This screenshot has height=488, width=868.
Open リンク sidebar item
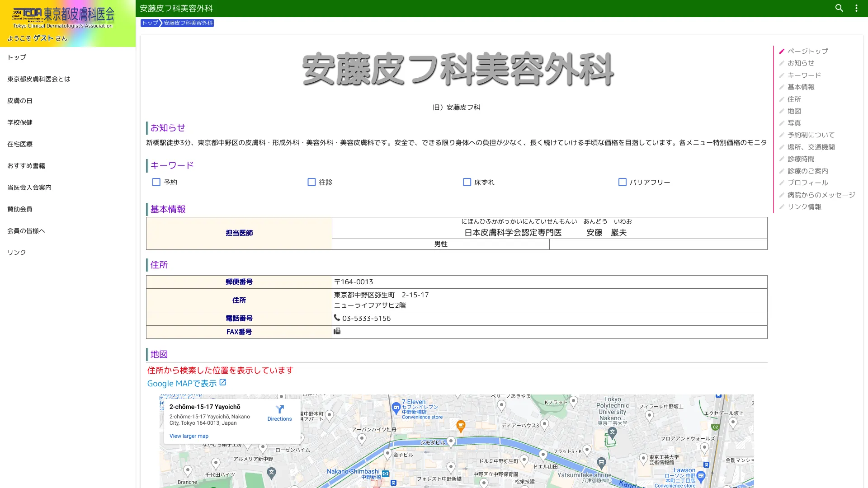pos(68,253)
